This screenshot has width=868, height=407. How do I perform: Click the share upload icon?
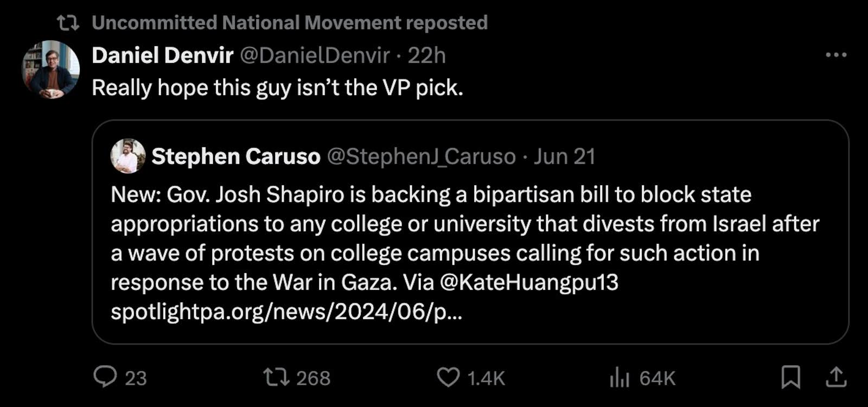[836, 377]
